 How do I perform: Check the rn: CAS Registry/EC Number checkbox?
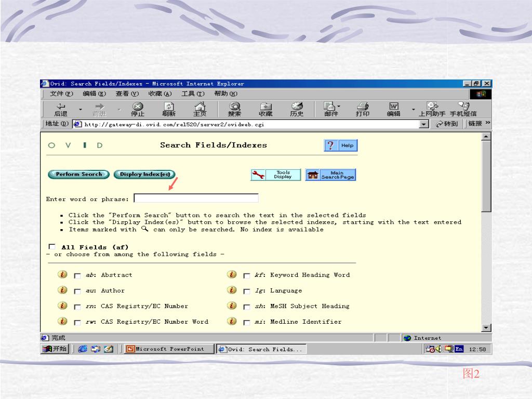coord(77,307)
